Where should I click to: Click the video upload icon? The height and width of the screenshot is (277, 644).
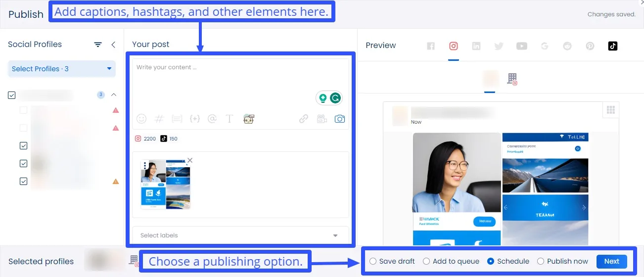tap(322, 119)
